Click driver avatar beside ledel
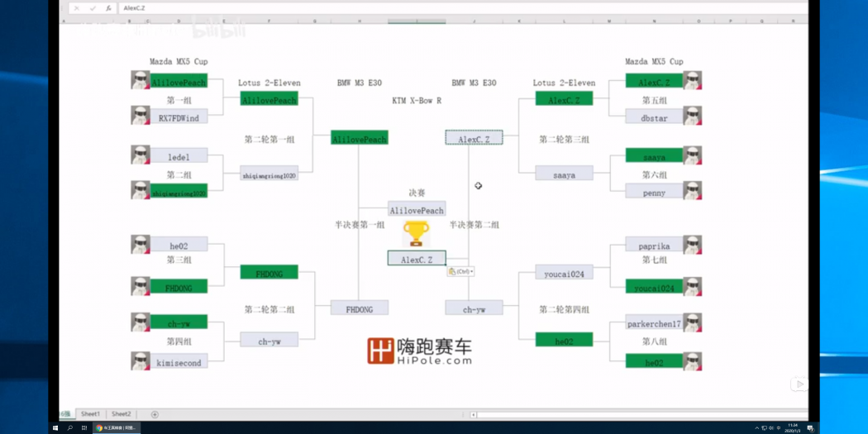This screenshot has height=434, width=868. [x=141, y=155]
